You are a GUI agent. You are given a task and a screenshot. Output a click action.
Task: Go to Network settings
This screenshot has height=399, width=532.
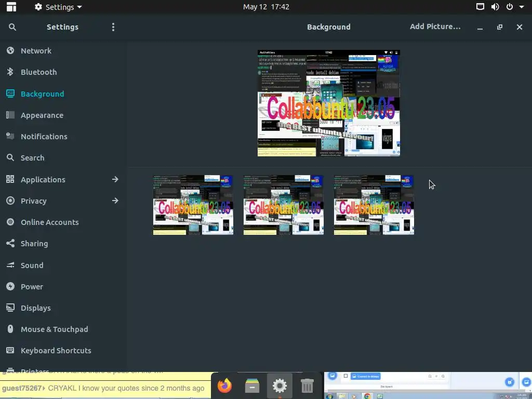(x=36, y=51)
